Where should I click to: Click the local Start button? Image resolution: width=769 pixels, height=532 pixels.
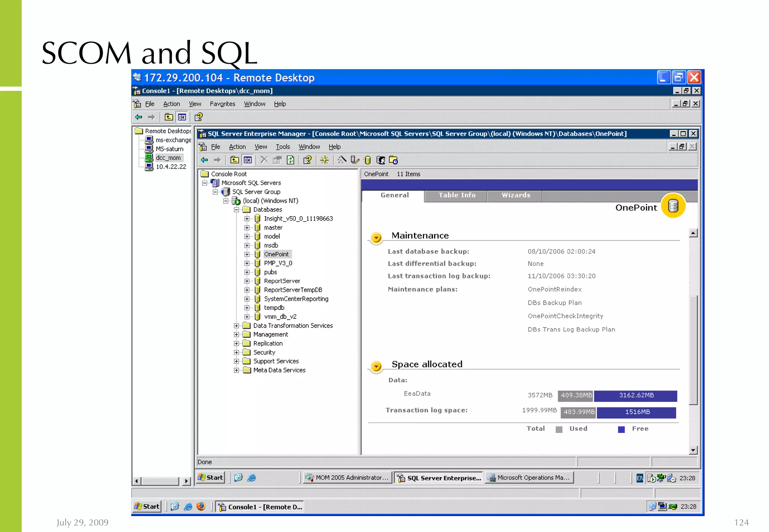[147, 506]
